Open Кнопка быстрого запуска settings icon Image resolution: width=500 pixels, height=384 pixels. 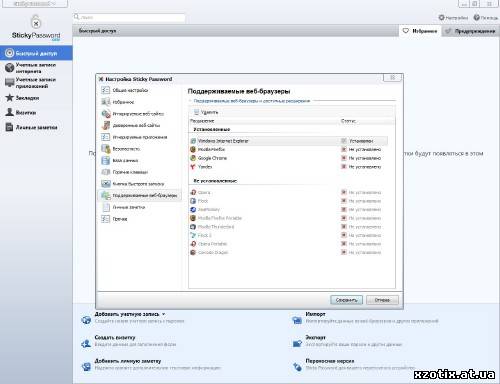pos(106,184)
